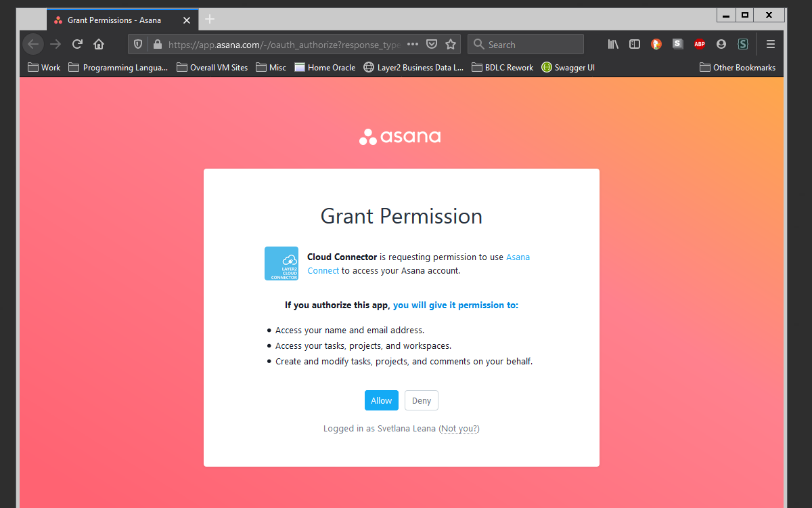Open the Firefox hamburger menu
Viewport: 812px width, 508px height.
(770, 45)
